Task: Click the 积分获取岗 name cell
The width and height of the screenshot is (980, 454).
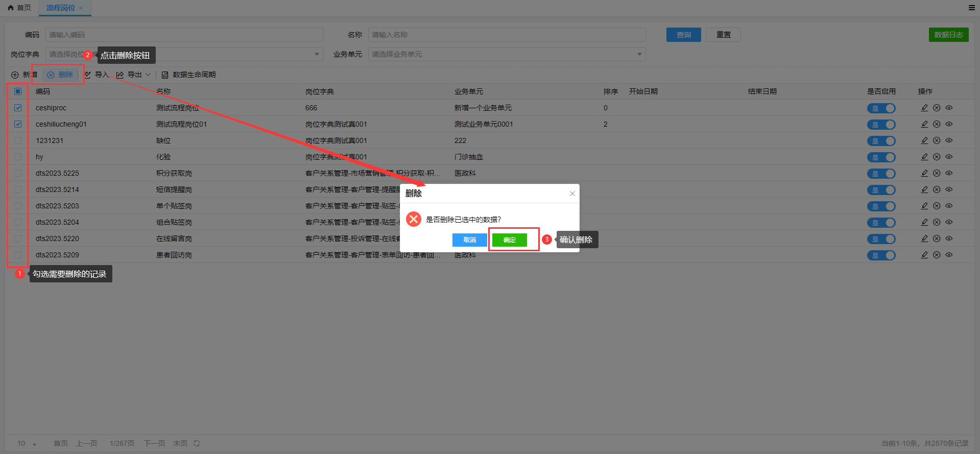Action: click(x=174, y=173)
